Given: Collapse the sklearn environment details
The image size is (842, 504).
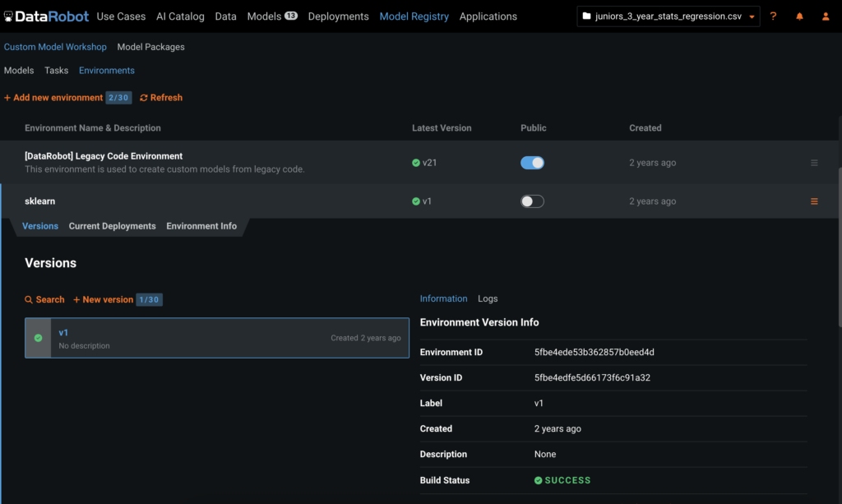Looking at the screenshot, I should point(39,201).
